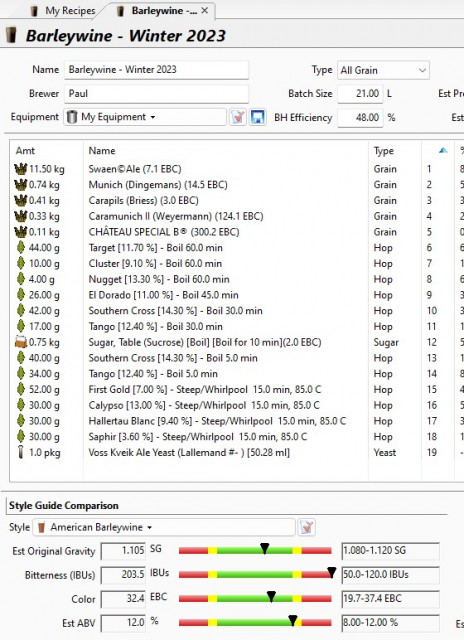Click the grain icon for Swaen Ale
Screen dimensions: 464x640
coord(20,169)
